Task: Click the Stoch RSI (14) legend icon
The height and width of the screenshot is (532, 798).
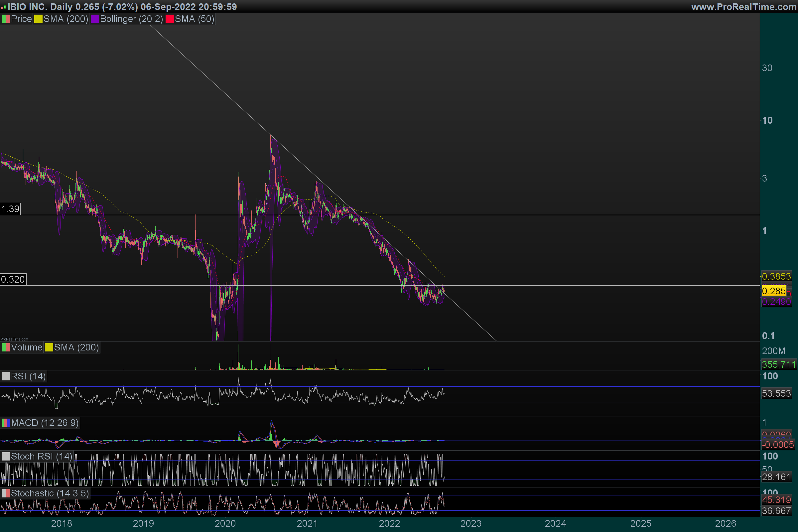Action: tap(6, 456)
